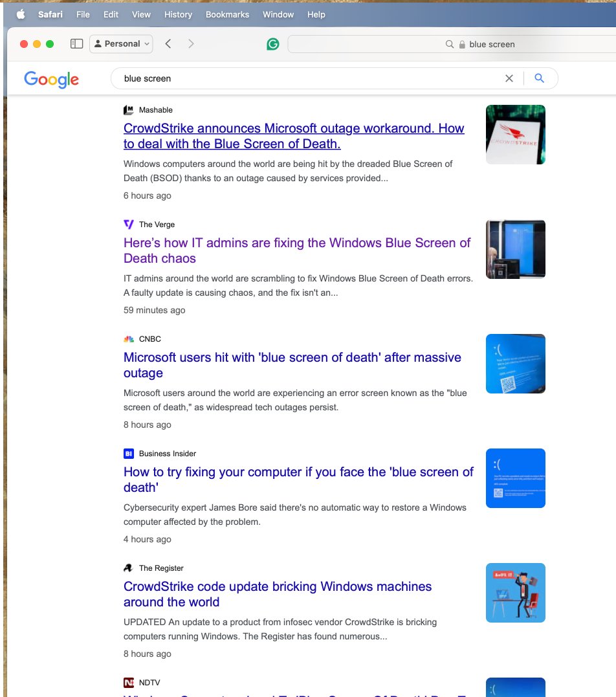Viewport: 616px width, 697px height.
Task: Click The Register vulture icon
Action: coord(127,568)
